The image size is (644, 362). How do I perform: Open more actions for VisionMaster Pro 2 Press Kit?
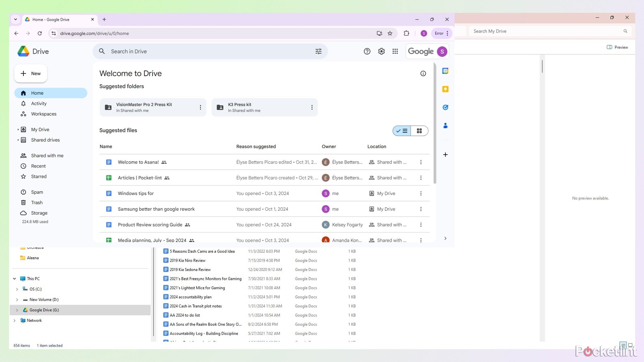pos(200,107)
